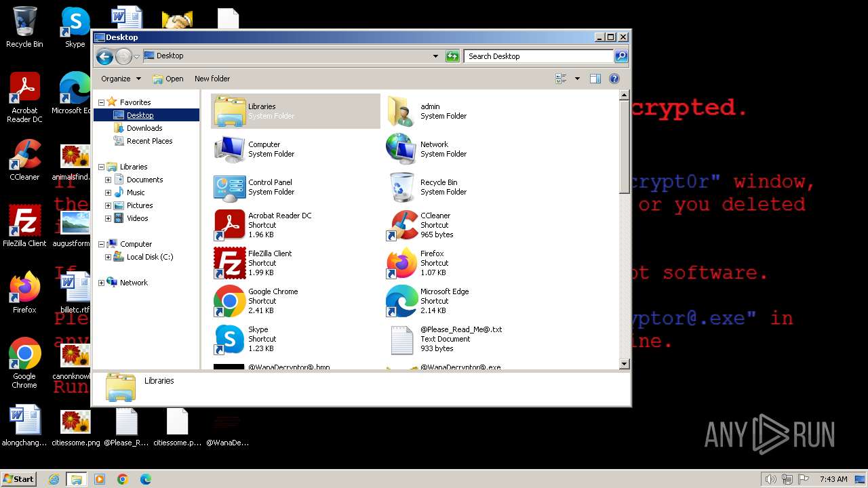Click the Open toolbar button
Viewport: 868px width, 488px height.
(x=168, y=79)
